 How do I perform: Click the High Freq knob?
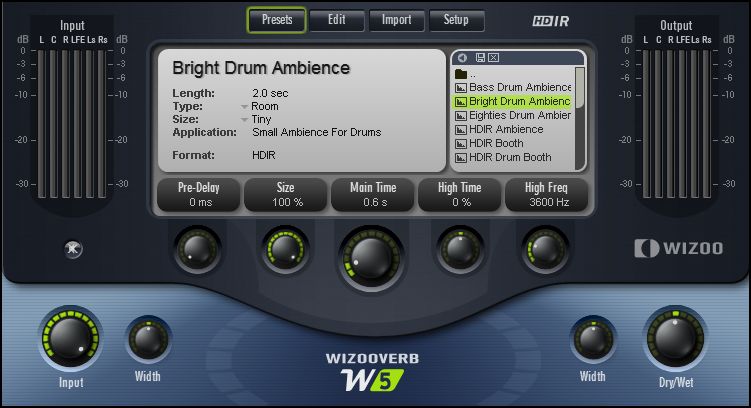(545, 249)
